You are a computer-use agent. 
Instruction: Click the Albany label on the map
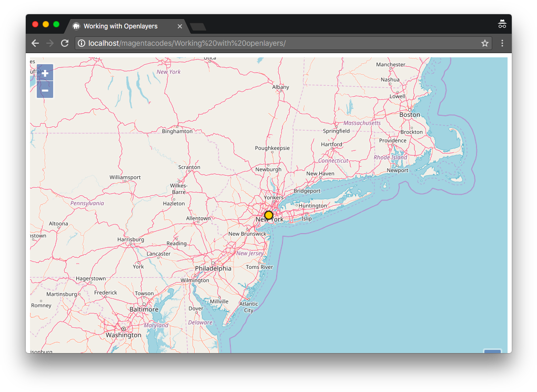pos(280,87)
